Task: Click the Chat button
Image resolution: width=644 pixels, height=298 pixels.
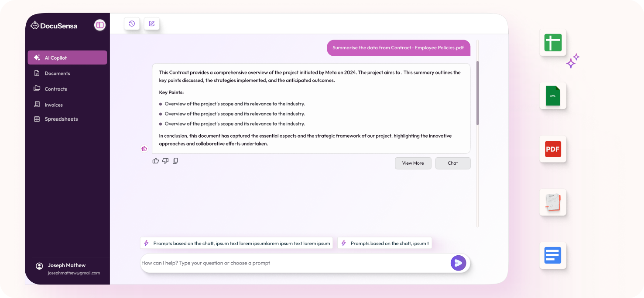Action: [x=453, y=163]
